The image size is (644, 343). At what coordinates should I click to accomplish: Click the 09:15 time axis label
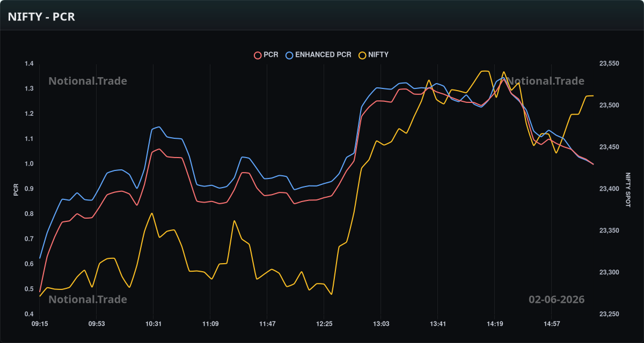click(x=40, y=324)
